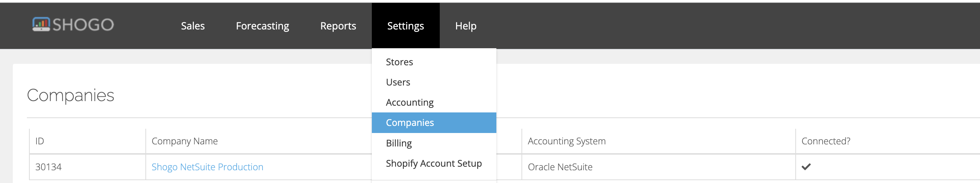This screenshot has height=183, width=980.
Task: Open the Sales menu
Action: 193,26
